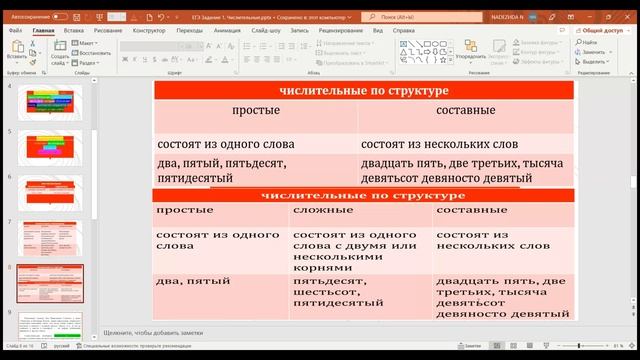This screenshot has width=640, height=360.
Task: Click the Undo arrow icon
Action: [x=161, y=17]
